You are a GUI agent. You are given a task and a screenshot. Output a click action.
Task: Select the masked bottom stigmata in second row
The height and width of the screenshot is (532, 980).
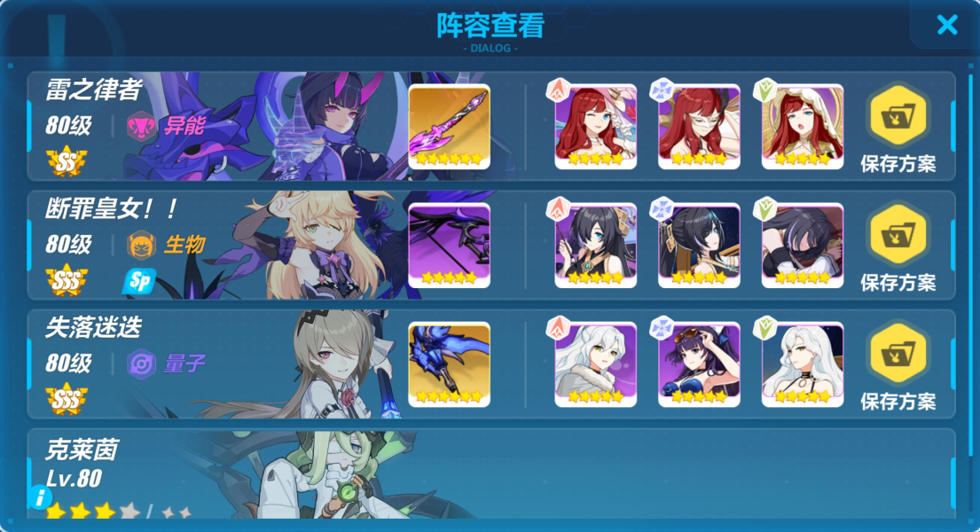coord(803,246)
